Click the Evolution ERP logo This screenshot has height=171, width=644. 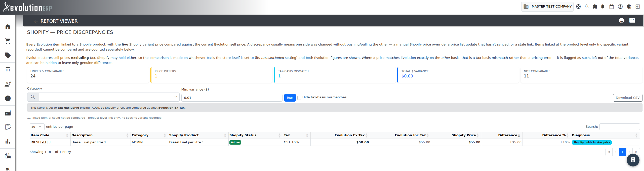(x=28, y=7)
